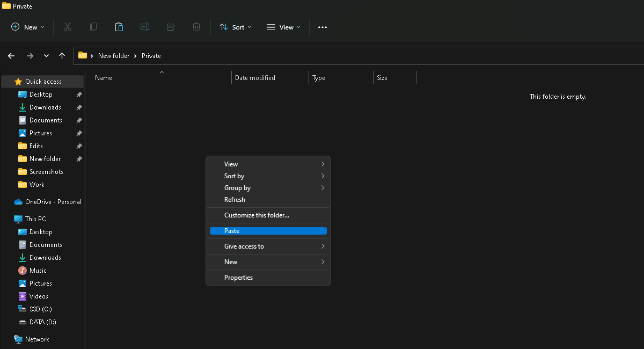Viewport: 644px width, 349px height.
Task: Open the New dropdown in toolbar
Action: point(28,27)
